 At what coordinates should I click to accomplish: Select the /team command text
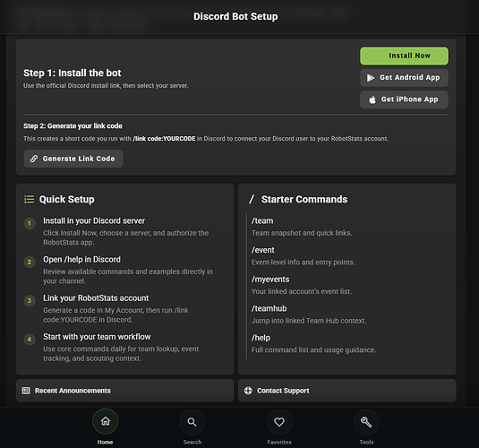pyautogui.click(x=262, y=220)
